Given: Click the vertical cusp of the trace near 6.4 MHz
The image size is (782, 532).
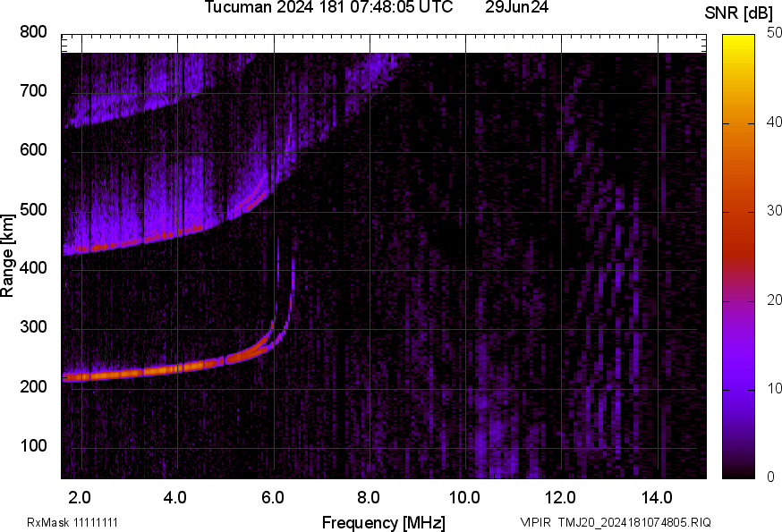Looking at the screenshot, I should [x=293, y=284].
